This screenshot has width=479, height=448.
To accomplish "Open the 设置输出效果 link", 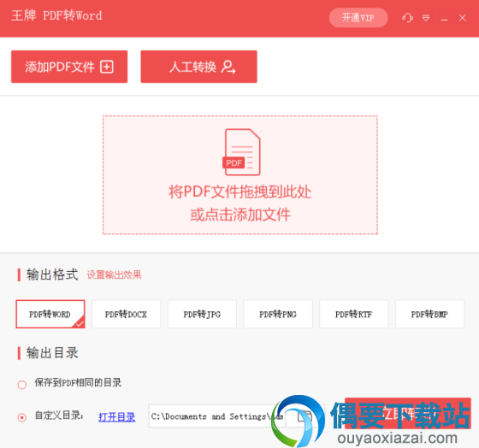I will pyautogui.click(x=115, y=274).
